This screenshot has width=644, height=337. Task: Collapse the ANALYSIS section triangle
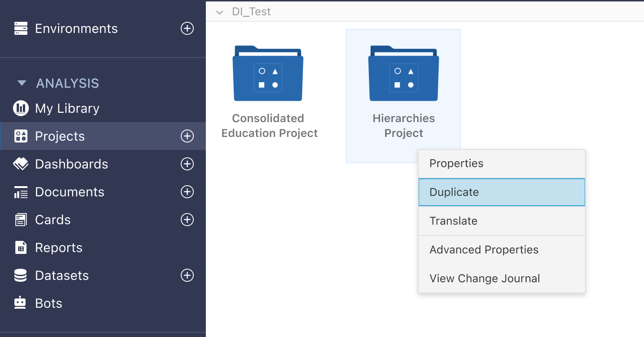22,84
